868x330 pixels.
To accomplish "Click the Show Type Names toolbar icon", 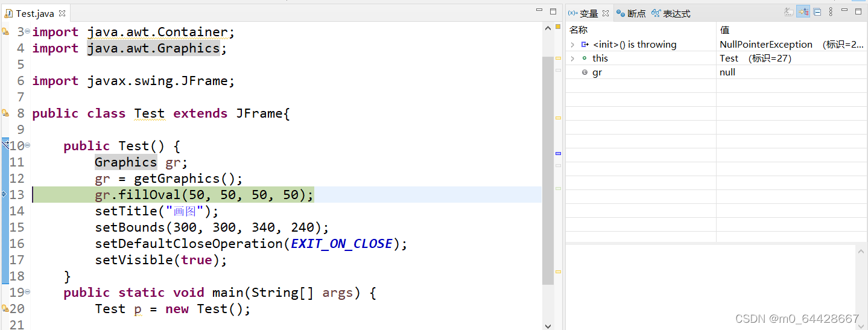I will coord(788,11).
